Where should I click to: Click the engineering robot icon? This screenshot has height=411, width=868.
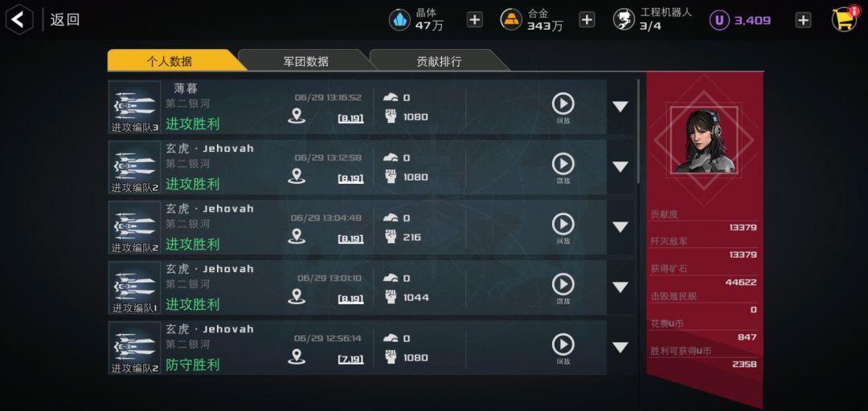[x=624, y=20]
